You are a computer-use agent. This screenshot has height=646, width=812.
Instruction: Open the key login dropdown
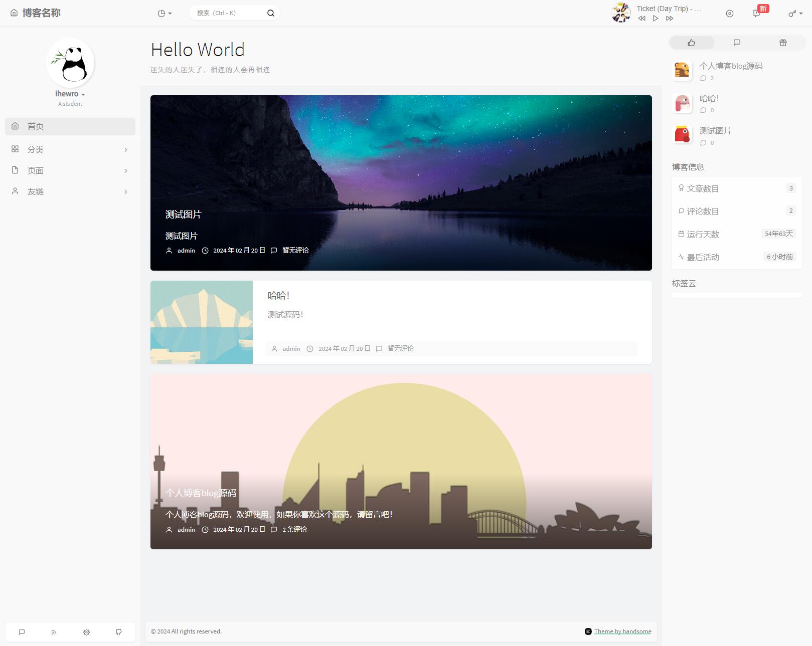pyautogui.click(x=795, y=14)
